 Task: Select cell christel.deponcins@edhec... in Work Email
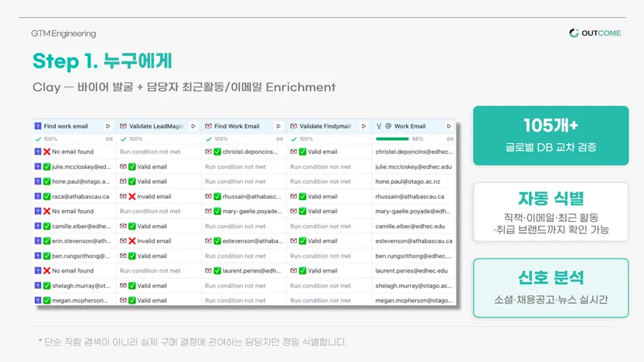pyautogui.click(x=414, y=152)
